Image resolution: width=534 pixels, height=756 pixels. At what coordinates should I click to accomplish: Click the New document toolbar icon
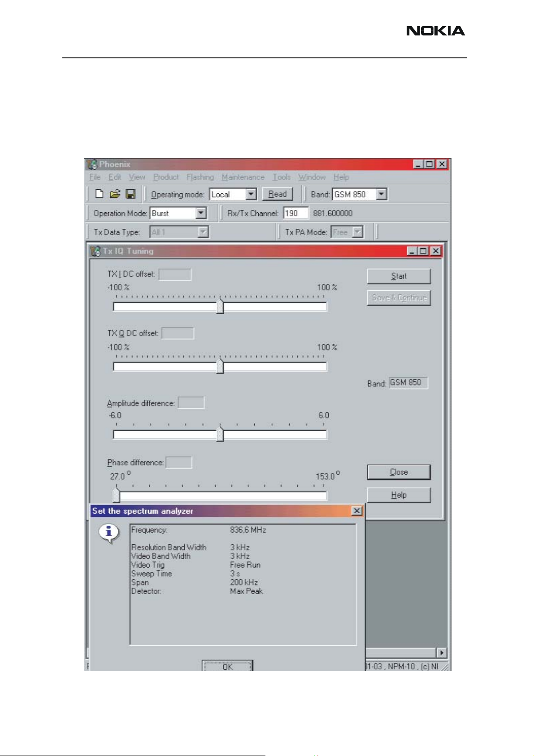(99, 194)
